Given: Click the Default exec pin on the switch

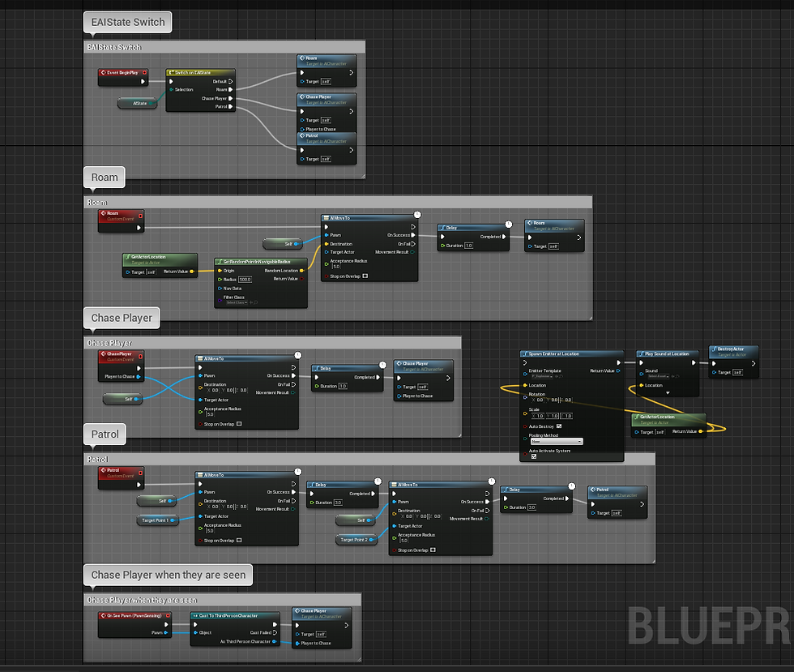Looking at the screenshot, I should pos(230,81).
